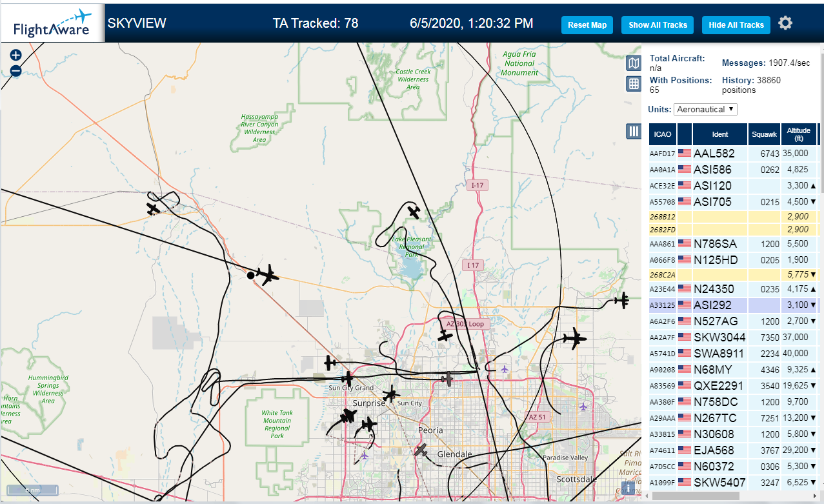Select the aircraft left of Sun City label
Image resolution: width=824 pixels, height=504 pixels.
[390, 394]
